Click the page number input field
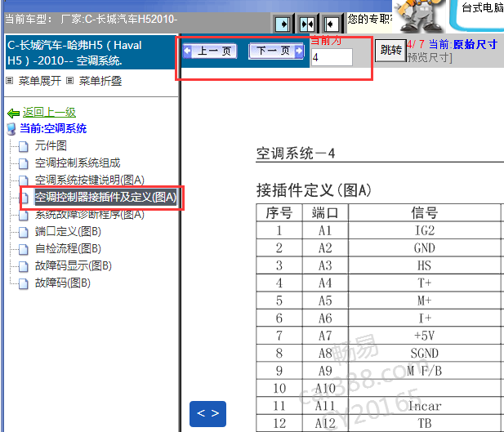504x432 pixels. (x=332, y=57)
